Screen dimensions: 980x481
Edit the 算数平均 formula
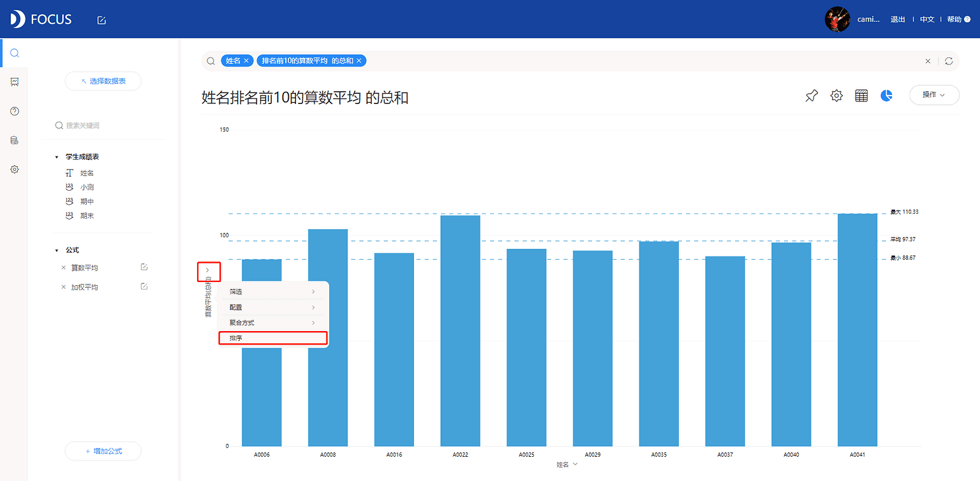coord(144,267)
